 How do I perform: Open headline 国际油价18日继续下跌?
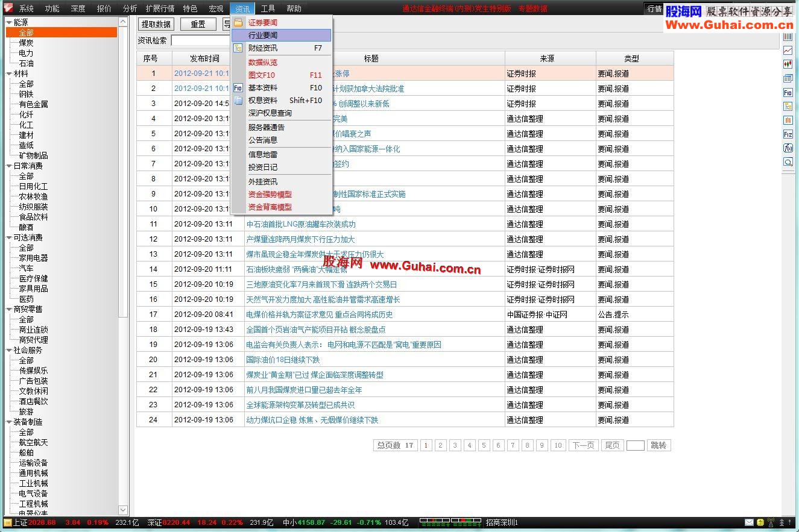[283, 360]
